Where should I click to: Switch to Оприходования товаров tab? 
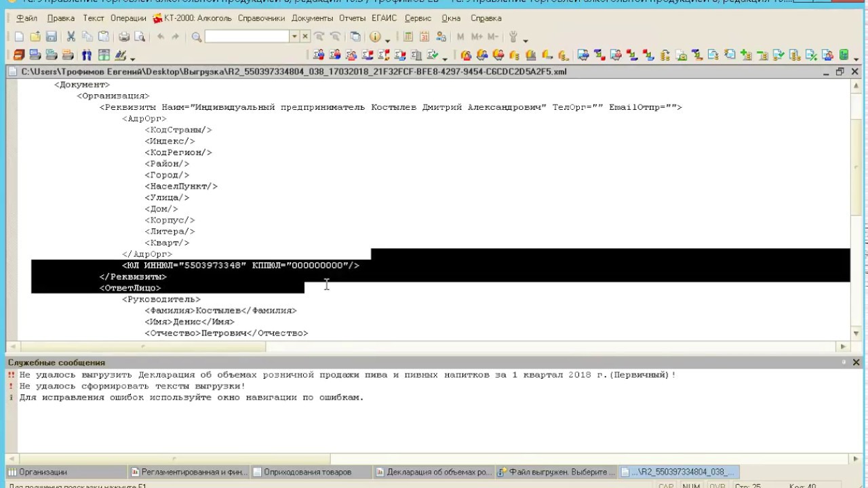coord(311,472)
